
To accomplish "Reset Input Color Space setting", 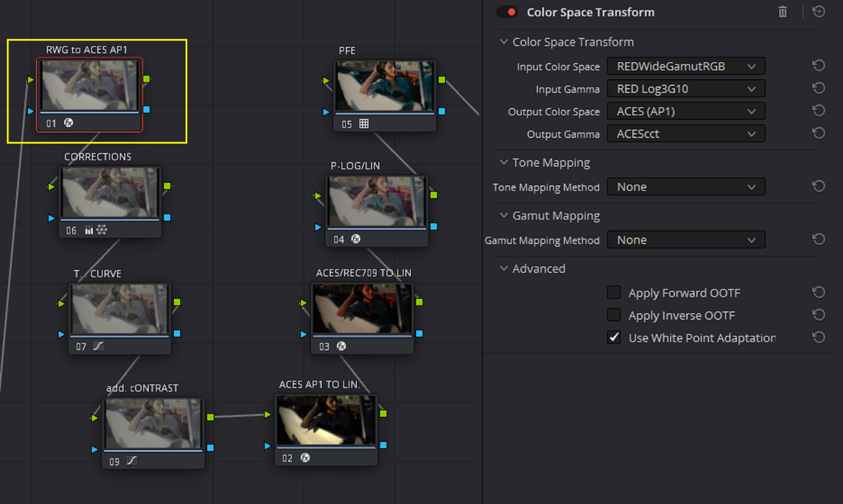I will pyautogui.click(x=819, y=66).
